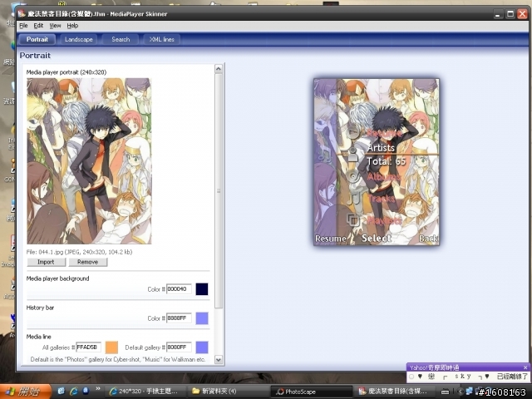Viewport: 532px width, 399px height.
Task: Click the third quick launch icon
Action: coord(86,392)
